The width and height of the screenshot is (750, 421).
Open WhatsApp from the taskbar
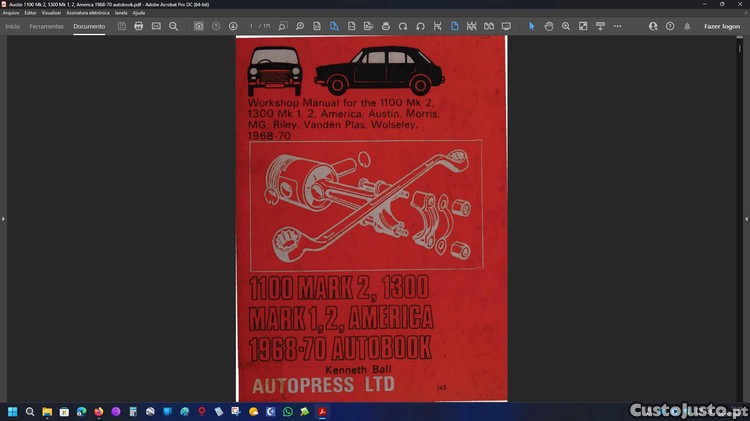click(x=288, y=411)
